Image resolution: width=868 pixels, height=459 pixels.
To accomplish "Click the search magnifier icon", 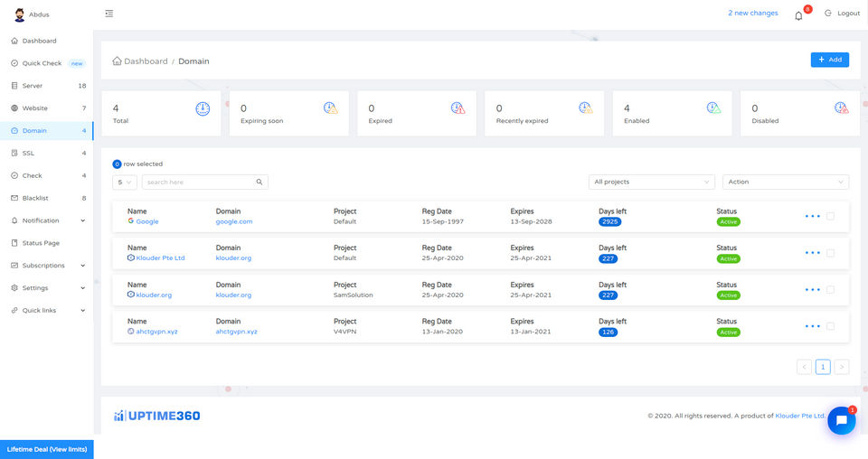I will pos(259,182).
